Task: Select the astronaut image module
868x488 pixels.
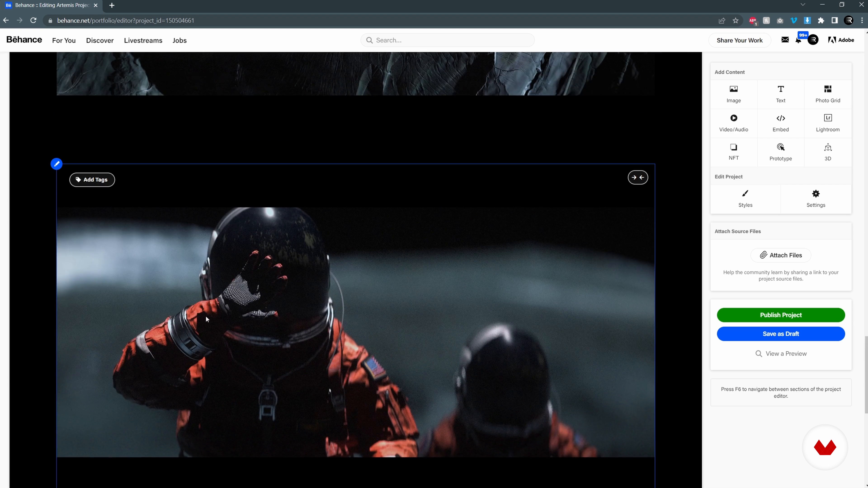Action: coord(356,332)
